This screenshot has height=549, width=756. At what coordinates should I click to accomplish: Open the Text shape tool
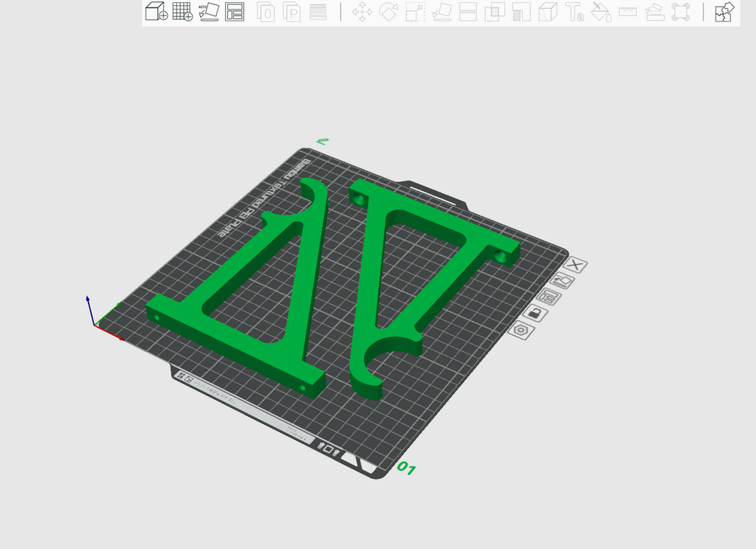574,12
